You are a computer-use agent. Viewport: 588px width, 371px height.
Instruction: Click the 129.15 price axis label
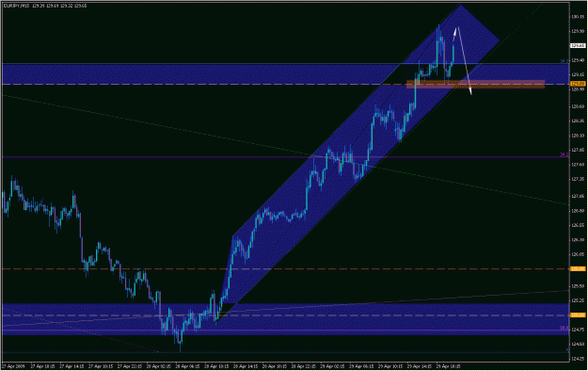(x=578, y=74)
